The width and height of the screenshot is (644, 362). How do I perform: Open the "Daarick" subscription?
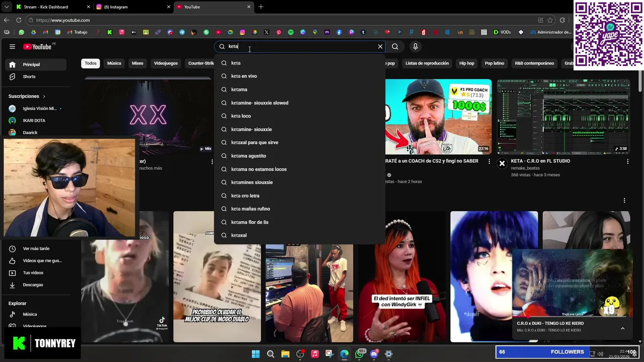(x=36, y=133)
